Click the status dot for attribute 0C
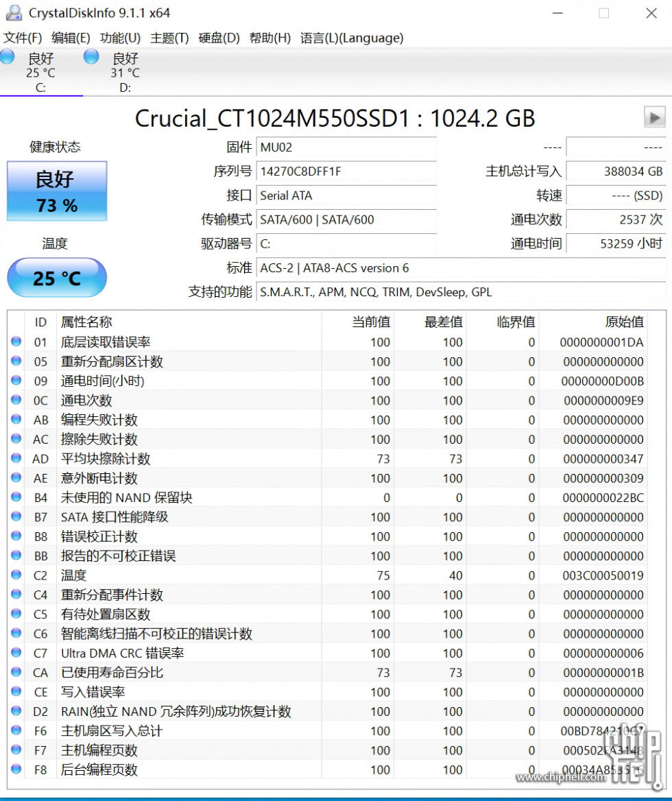 [16, 400]
